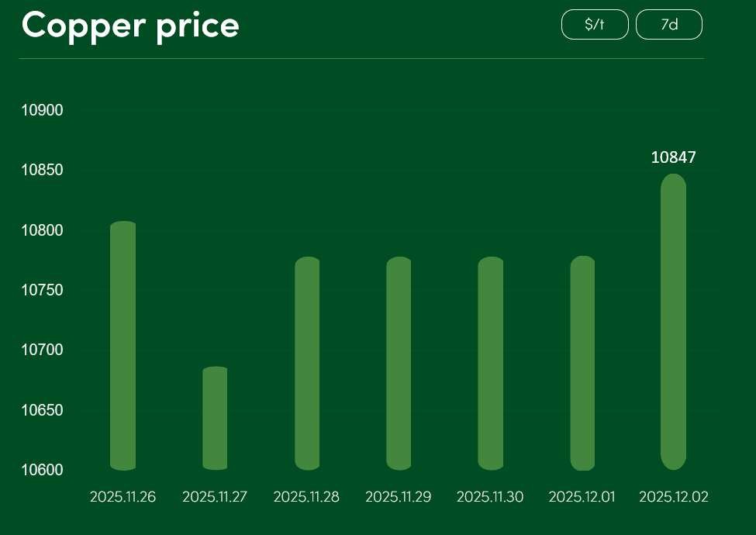Select the 2025.12.01 price bar
Screen dimensions: 756x535
(x=582, y=363)
